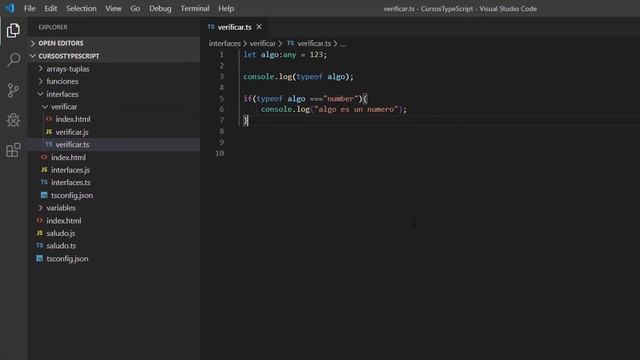Select the verificar.ts editor tab
640x360 pixels.
(235, 27)
